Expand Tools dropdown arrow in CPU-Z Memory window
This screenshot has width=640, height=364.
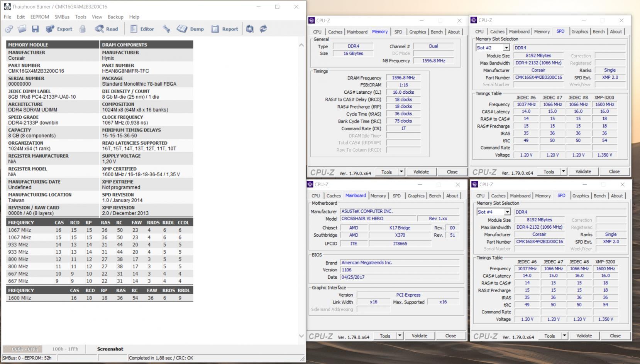401,172
